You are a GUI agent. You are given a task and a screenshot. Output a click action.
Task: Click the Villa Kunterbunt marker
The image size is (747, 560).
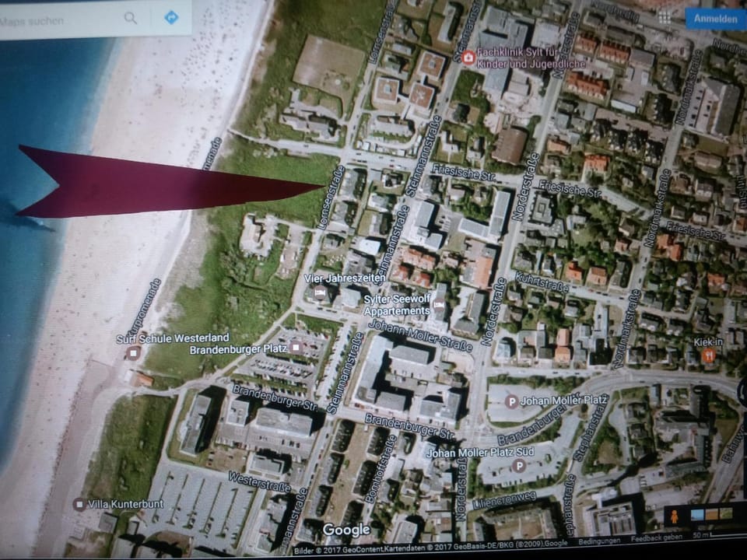[79, 504]
